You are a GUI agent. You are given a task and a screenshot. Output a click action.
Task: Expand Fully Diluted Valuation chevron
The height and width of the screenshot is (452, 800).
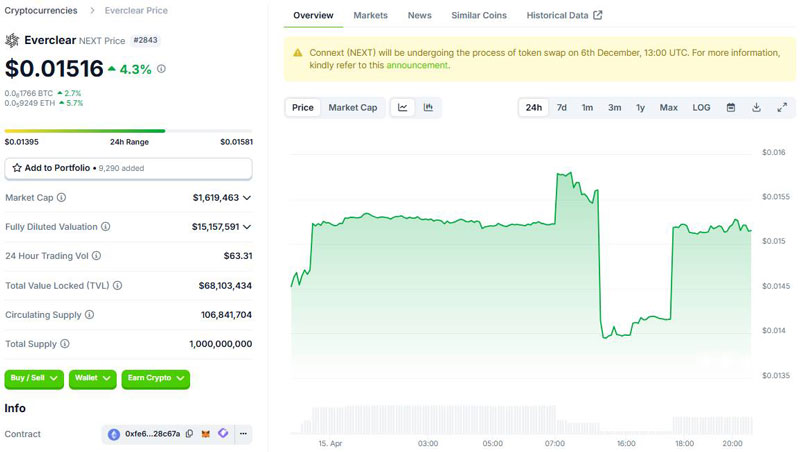point(247,227)
